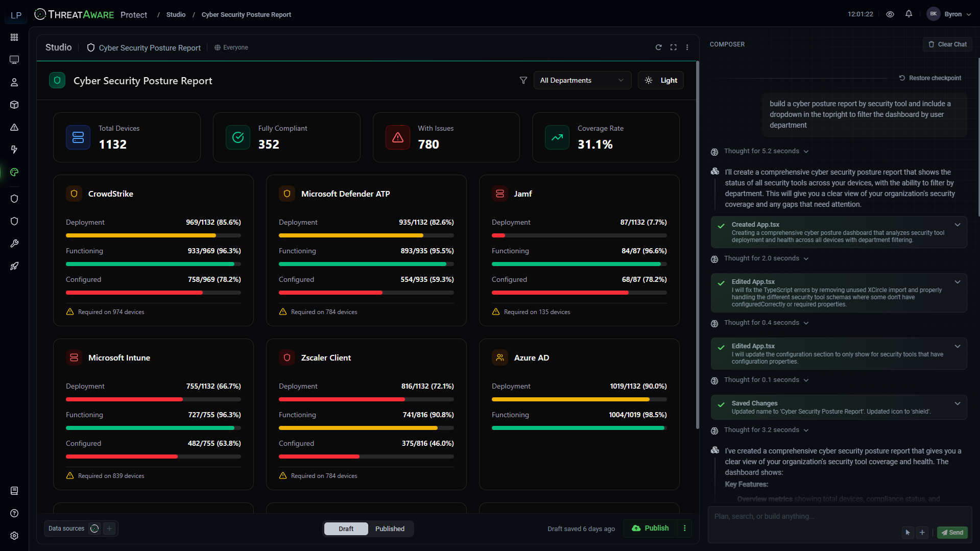Open the notification bell in the top bar

909,14
